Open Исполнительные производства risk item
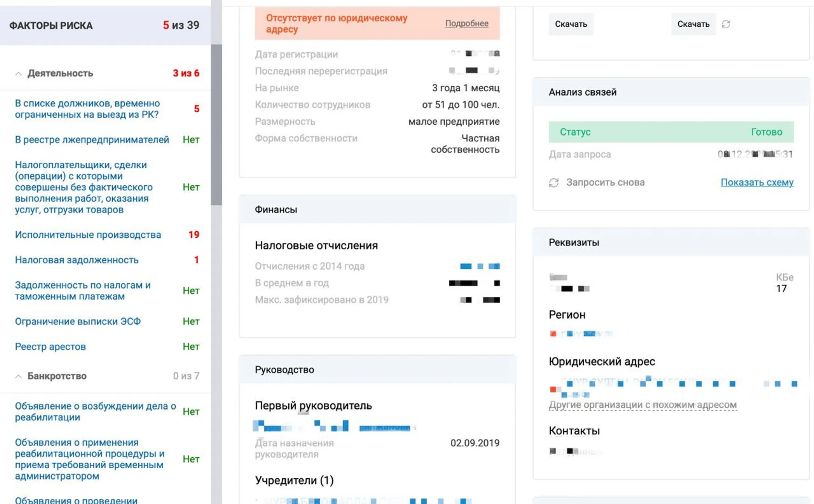This screenshot has height=504, width=814. pos(88,235)
